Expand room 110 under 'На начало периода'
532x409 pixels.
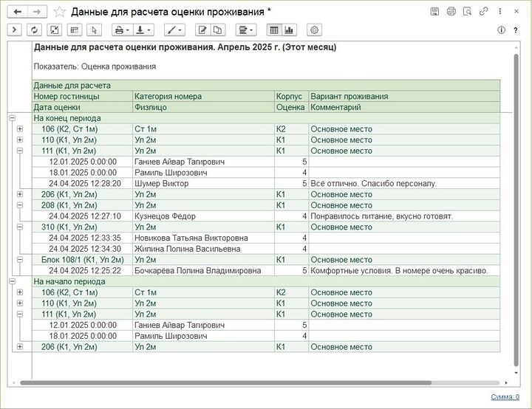pos(20,303)
